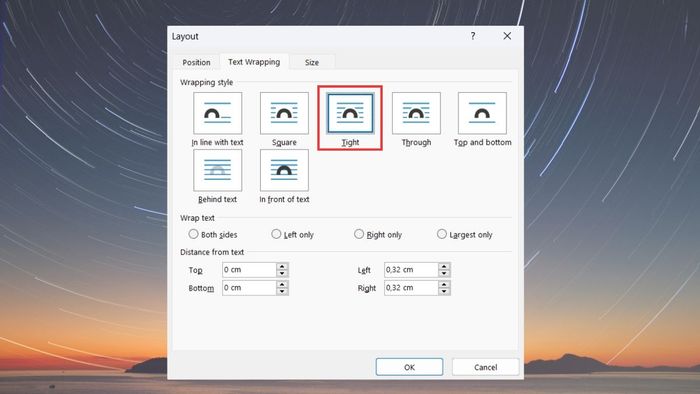Click the Bottom distance input field
This screenshot has height=394, width=700.
[x=249, y=288]
